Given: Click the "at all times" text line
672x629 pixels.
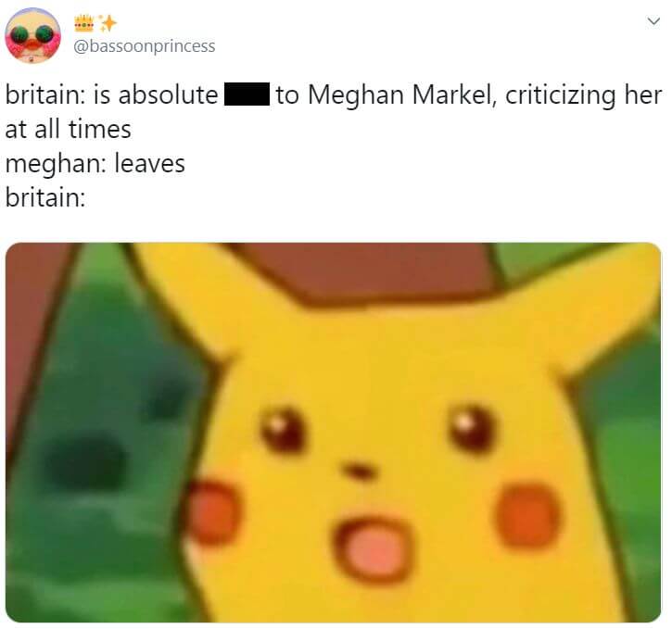Looking at the screenshot, I should tap(69, 129).
